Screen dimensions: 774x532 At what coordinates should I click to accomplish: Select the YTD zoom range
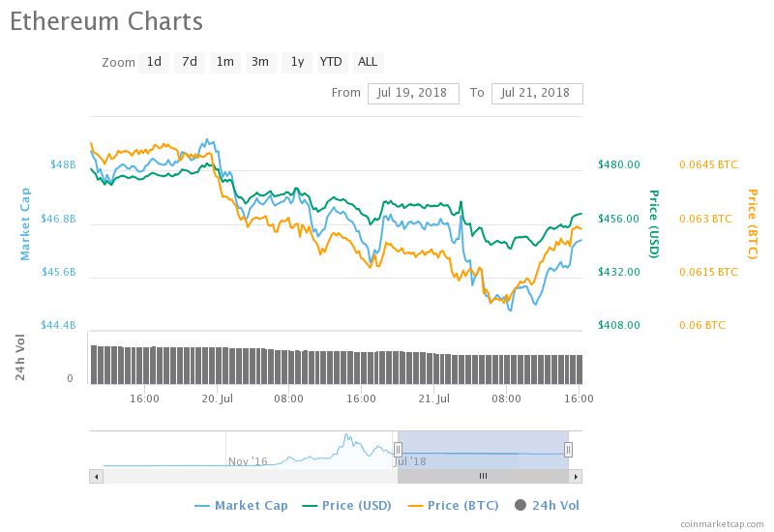click(x=331, y=62)
